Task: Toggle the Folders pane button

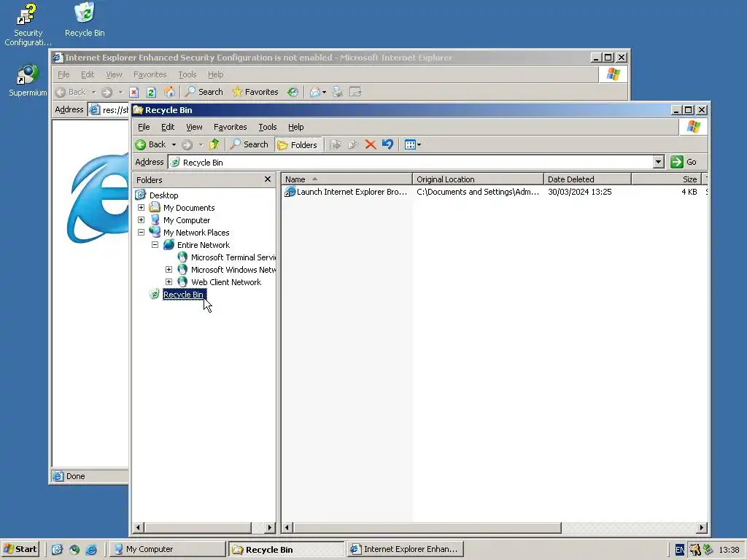Action: point(298,145)
